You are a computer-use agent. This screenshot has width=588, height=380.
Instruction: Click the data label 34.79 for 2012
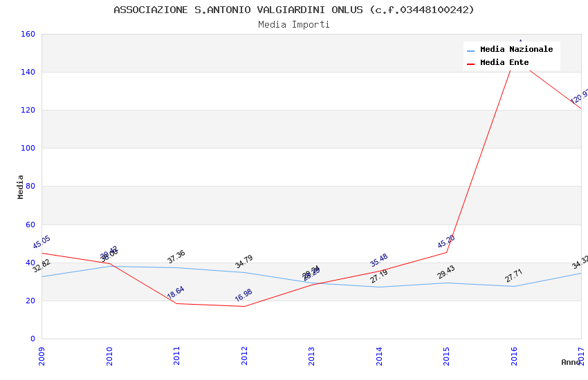pyautogui.click(x=244, y=261)
